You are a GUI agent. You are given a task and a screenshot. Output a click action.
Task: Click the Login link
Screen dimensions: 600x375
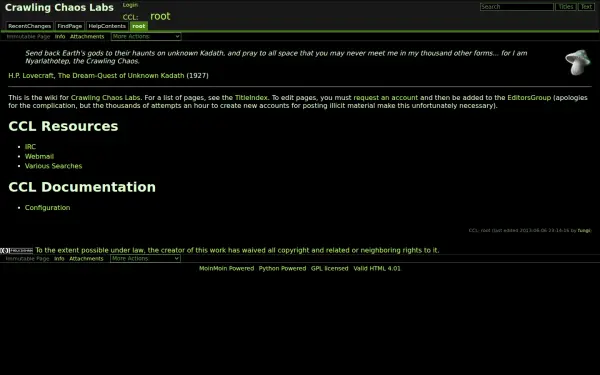[130, 5]
